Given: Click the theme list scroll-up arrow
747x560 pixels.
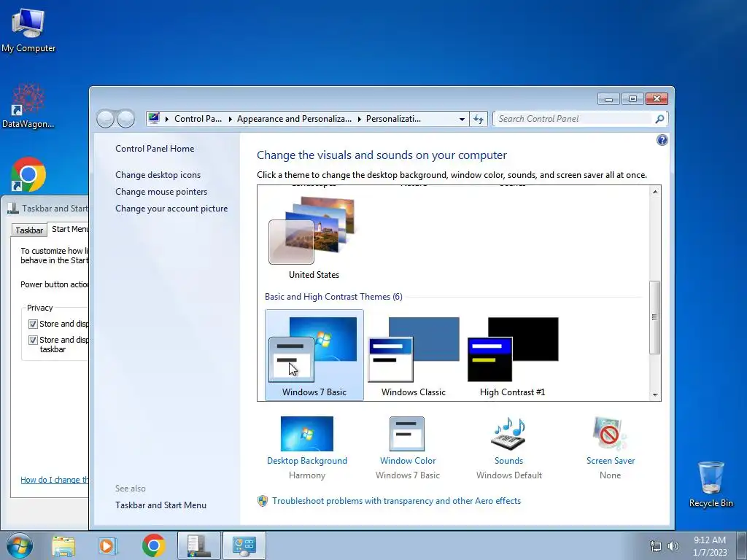Looking at the screenshot, I should click(x=655, y=192).
